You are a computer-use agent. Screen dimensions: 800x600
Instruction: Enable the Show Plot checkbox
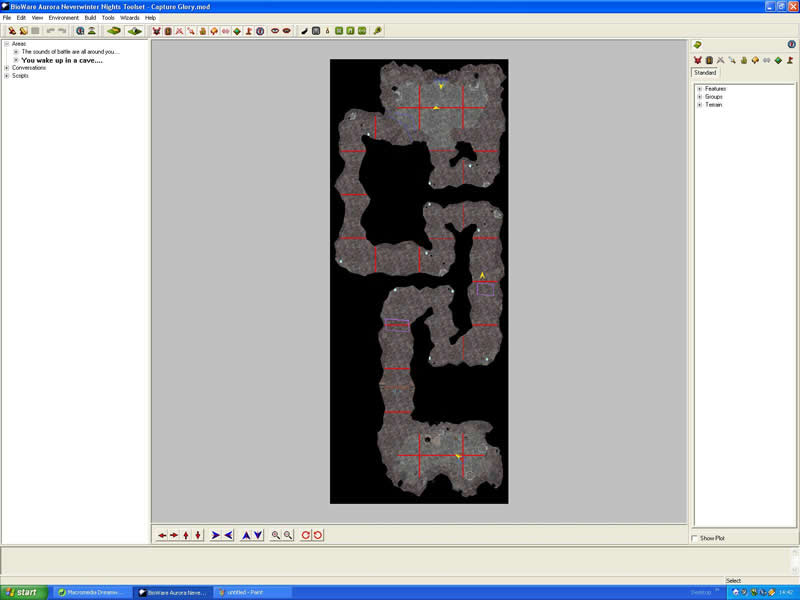pyautogui.click(x=694, y=538)
